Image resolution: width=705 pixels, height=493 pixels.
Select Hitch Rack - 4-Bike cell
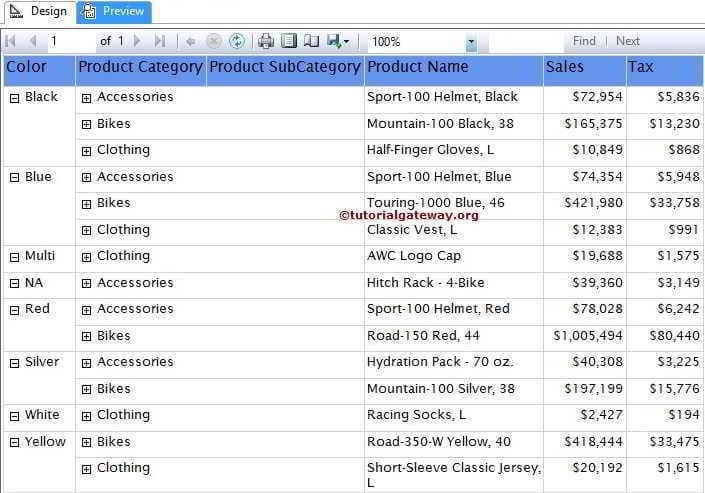coord(454,285)
